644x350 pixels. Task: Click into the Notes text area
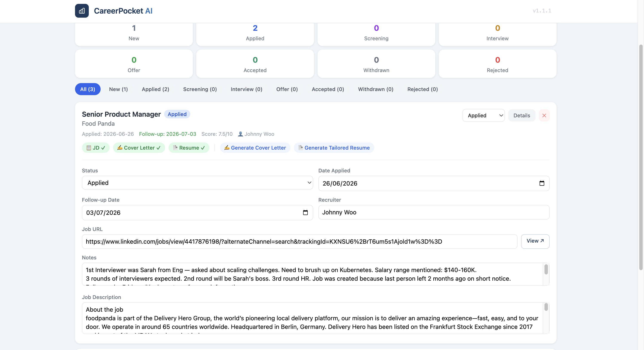pos(313,274)
